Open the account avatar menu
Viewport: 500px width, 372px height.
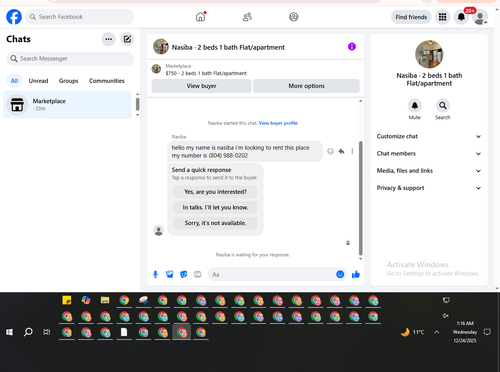pos(480,17)
